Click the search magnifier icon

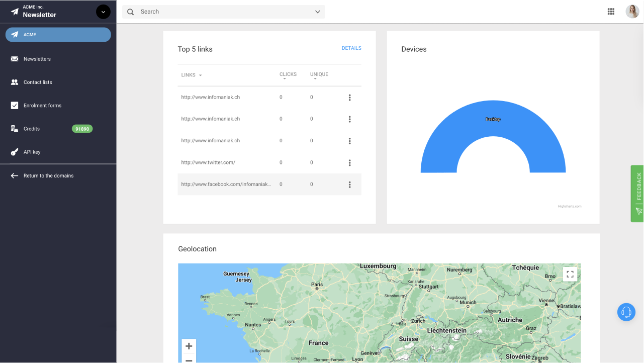[130, 11]
